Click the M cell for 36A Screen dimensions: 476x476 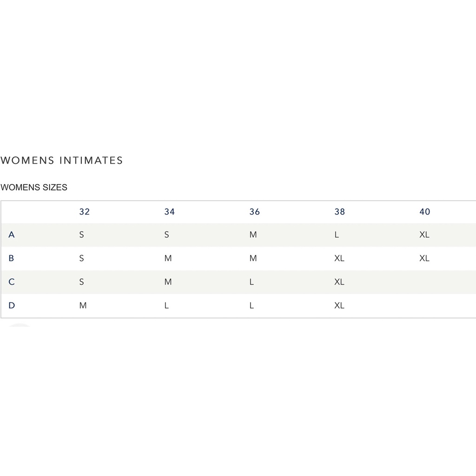pos(253,235)
